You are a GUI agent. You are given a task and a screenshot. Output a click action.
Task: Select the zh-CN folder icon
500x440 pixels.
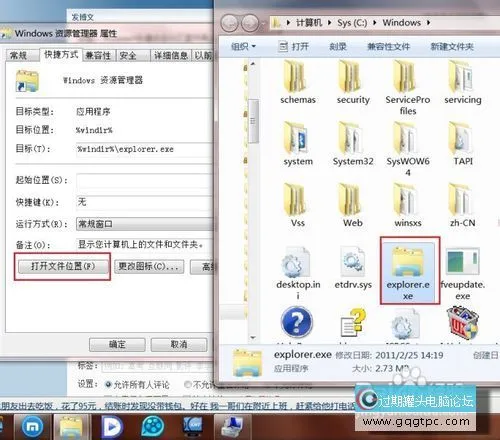tap(461, 200)
